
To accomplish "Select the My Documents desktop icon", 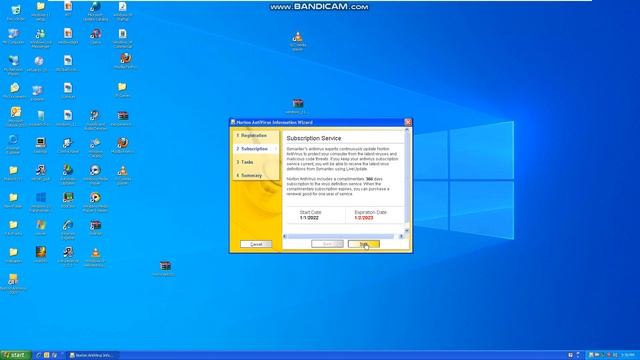I will 14,91.
